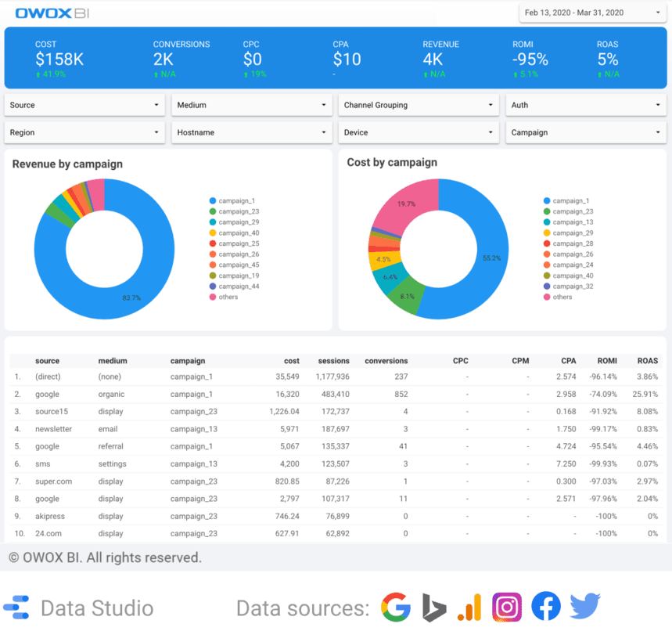The image size is (672, 631).
Task: Expand the Region filter dropdown
Action: coord(84,132)
